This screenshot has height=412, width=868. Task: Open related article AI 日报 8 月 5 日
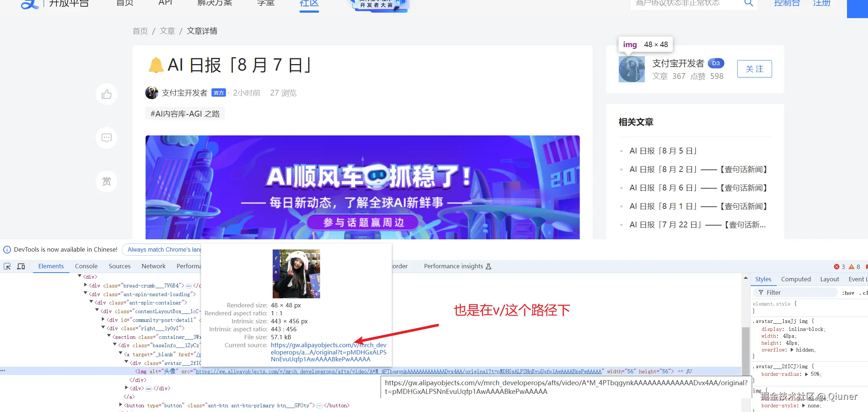click(663, 151)
